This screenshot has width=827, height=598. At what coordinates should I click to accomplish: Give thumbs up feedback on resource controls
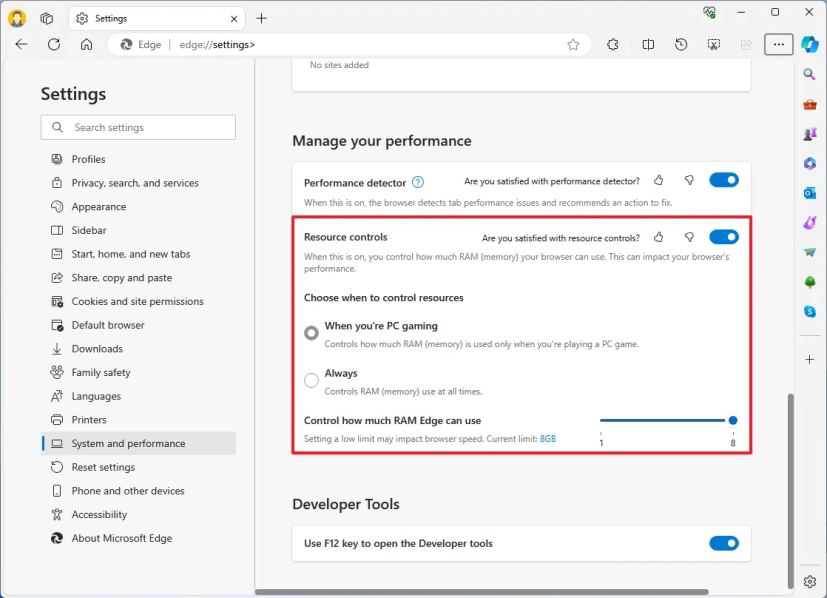click(658, 237)
